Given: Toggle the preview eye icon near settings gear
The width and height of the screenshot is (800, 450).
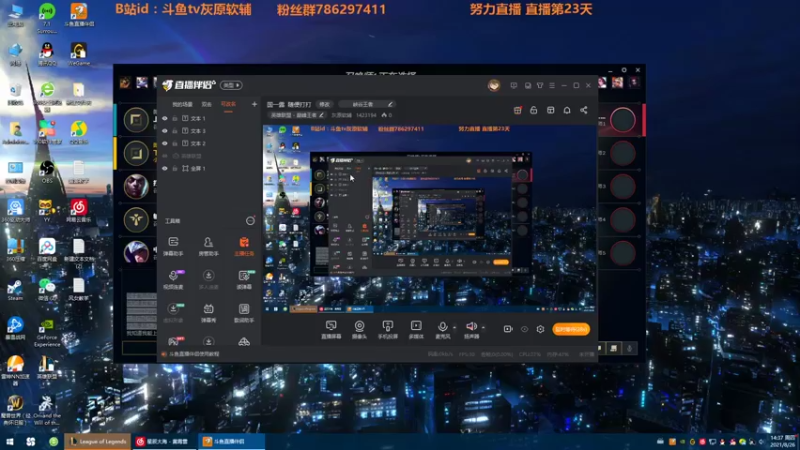Looking at the screenshot, I should [524, 329].
